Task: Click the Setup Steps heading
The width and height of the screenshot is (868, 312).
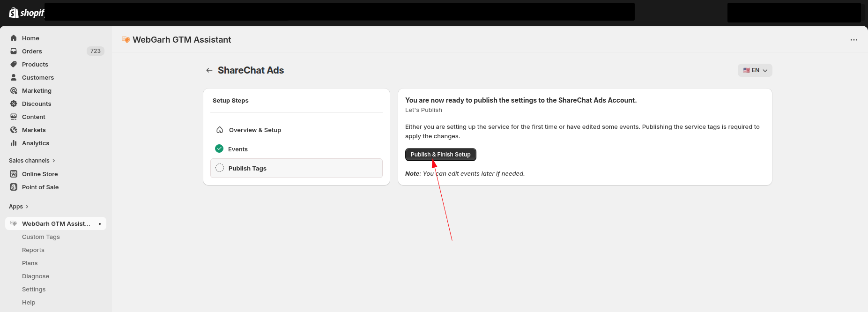Action: coord(230,101)
